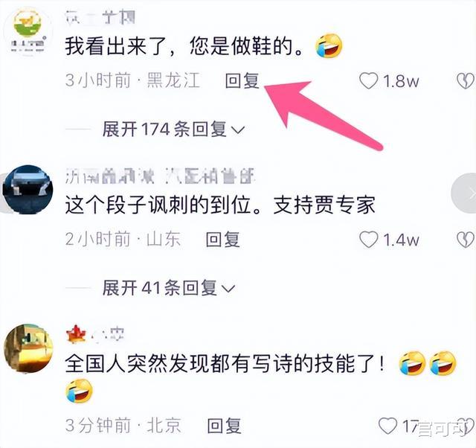Viewport: 476px width, 448px height.
Task: Open the username with maple leaf badge
Action: click(x=94, y=334)
